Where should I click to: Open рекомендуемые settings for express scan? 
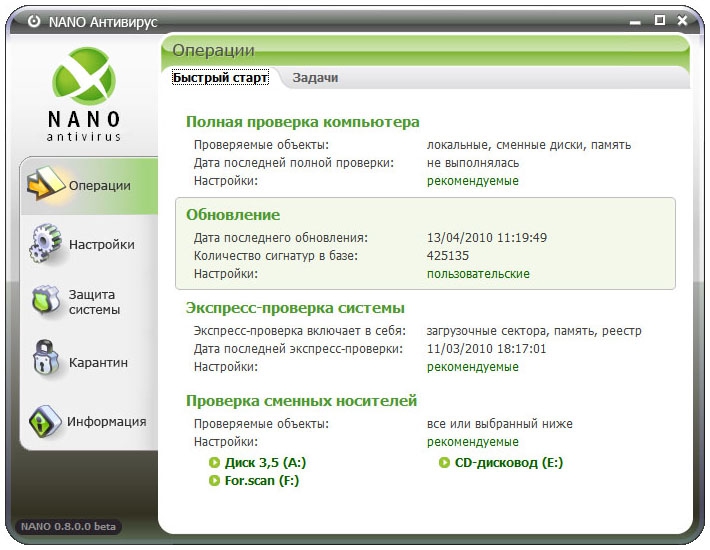click(x=472, y=367)
